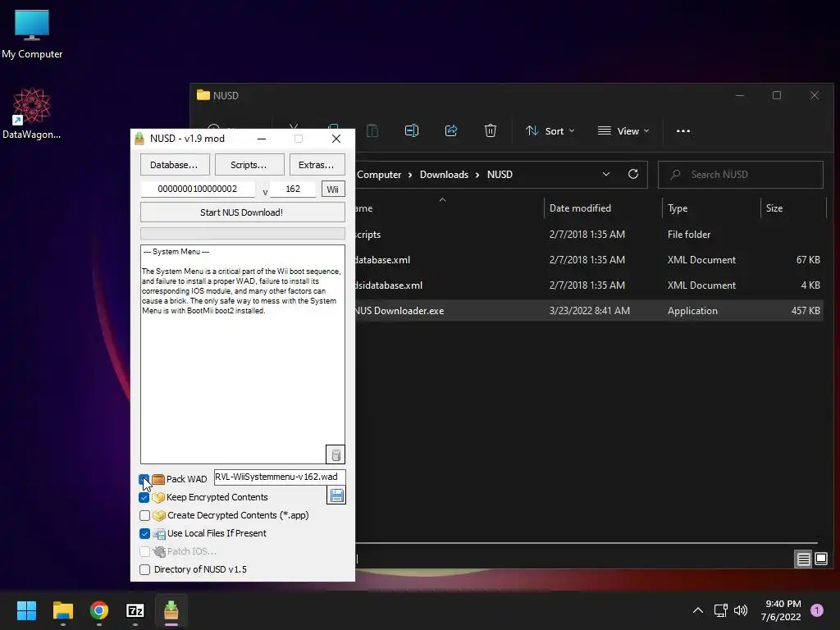The height and width of the screenshot is (630, 840).
Task: Open the See more ellipsis in Explorer
Action: pos(683,130)
